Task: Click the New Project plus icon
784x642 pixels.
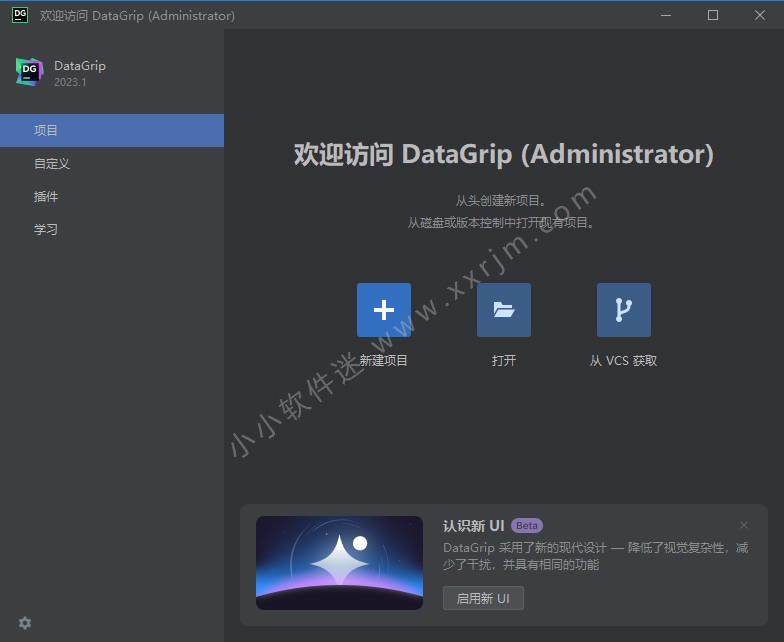Action: click(x=384, y=310)
